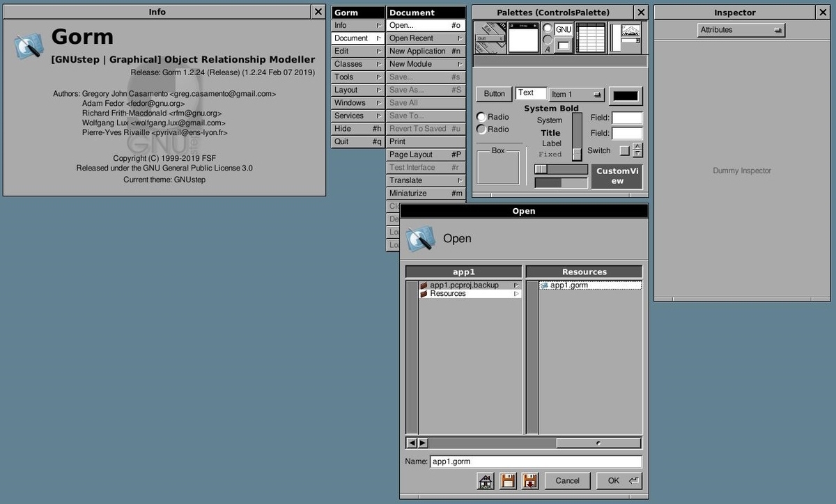Click the home directory icon in Open dialog
The width and height of the screenshot is (836, 504).
pos(486,480)
